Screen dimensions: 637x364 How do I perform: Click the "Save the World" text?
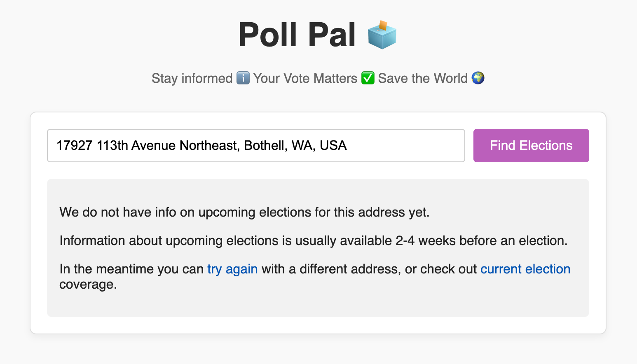click(422, 78)
